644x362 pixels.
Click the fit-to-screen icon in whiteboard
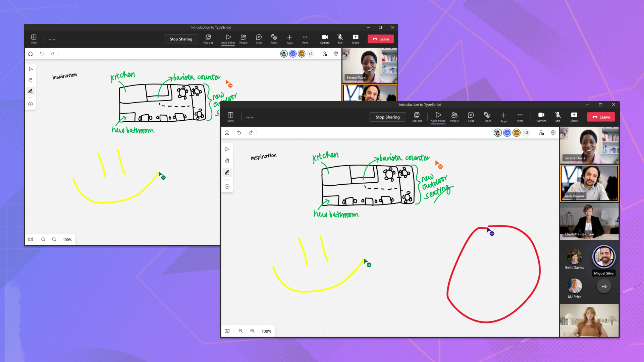[227, 330]
